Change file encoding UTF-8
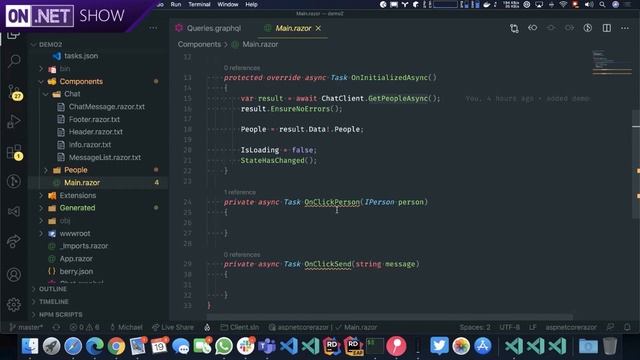The height and width of the screenshot is (360, 640). [509, 327]
